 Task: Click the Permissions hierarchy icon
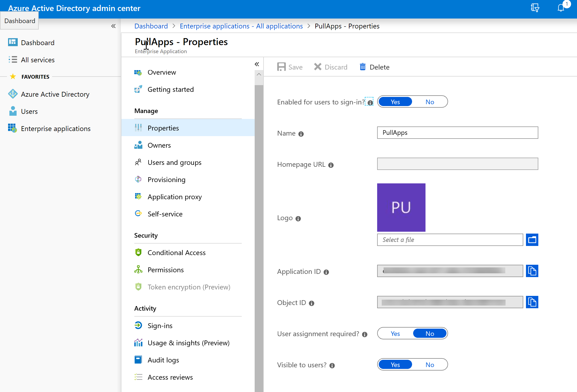138,270
